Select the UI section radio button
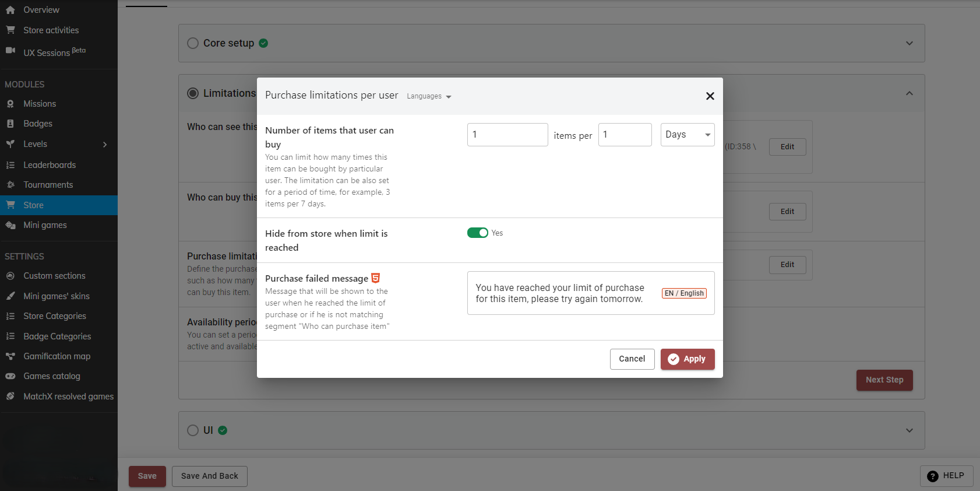This screenshot has height=491, width=980. click(193, 430)
